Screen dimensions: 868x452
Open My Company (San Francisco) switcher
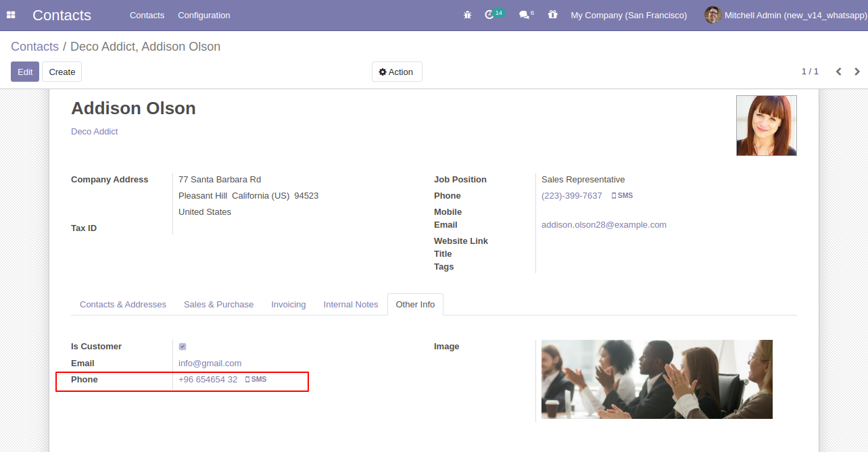(629, 15)
